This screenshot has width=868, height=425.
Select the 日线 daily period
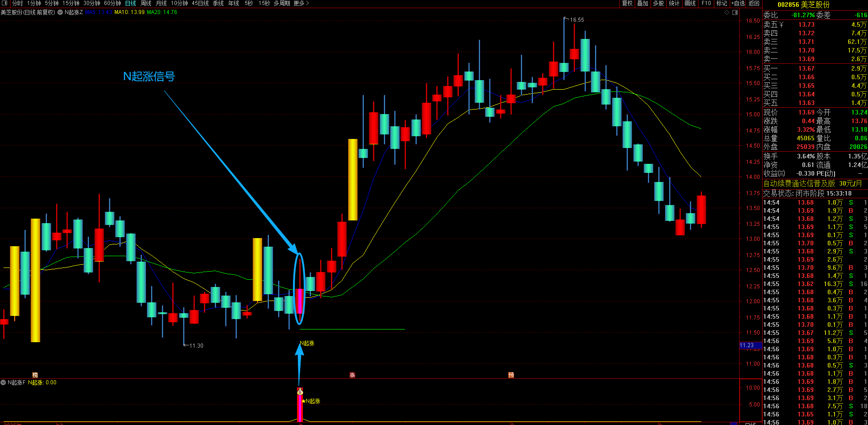pyautogui.click(x=130, y=3)
